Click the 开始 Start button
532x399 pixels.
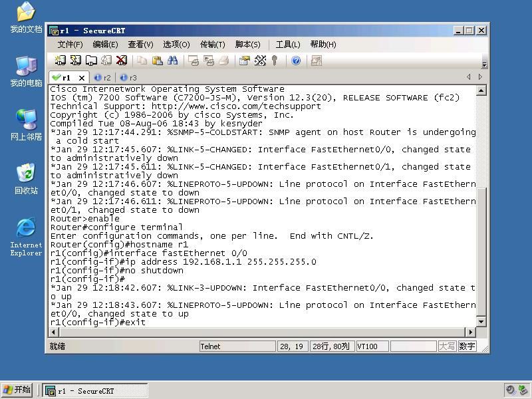(17, 390)
